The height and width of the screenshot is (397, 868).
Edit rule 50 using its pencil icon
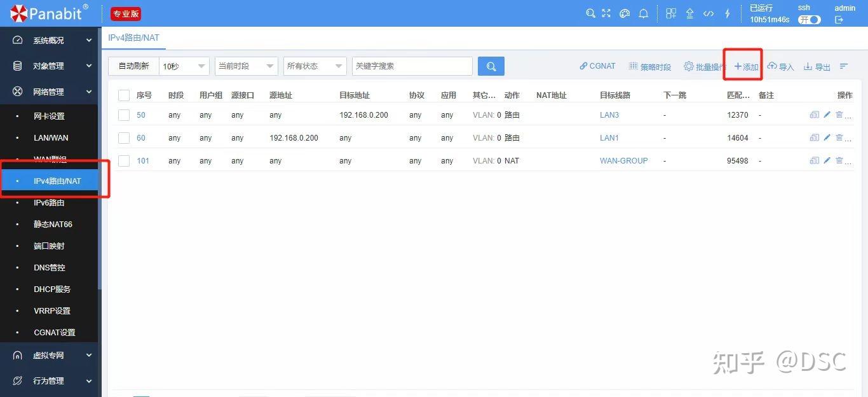point(827,115)
